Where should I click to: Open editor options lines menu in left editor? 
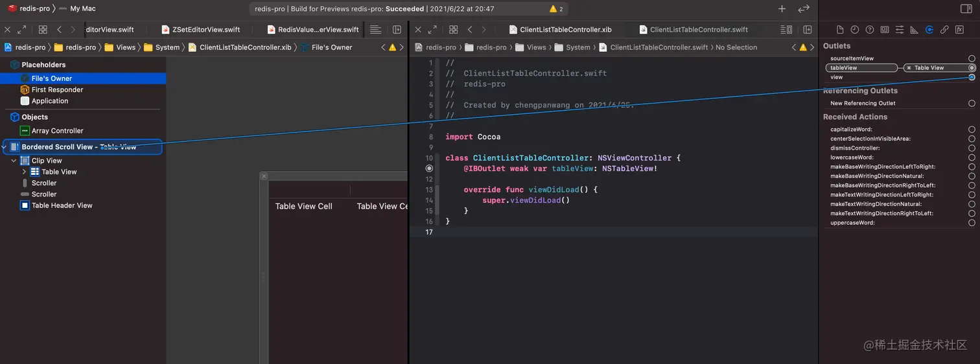click(375, 30)
